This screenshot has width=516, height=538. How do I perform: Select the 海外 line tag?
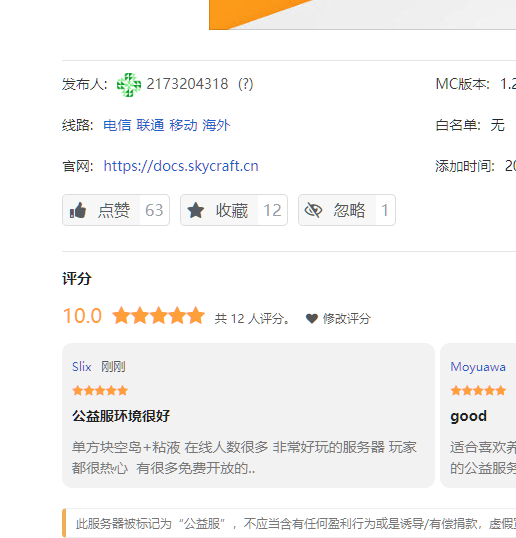pos(216,125)
